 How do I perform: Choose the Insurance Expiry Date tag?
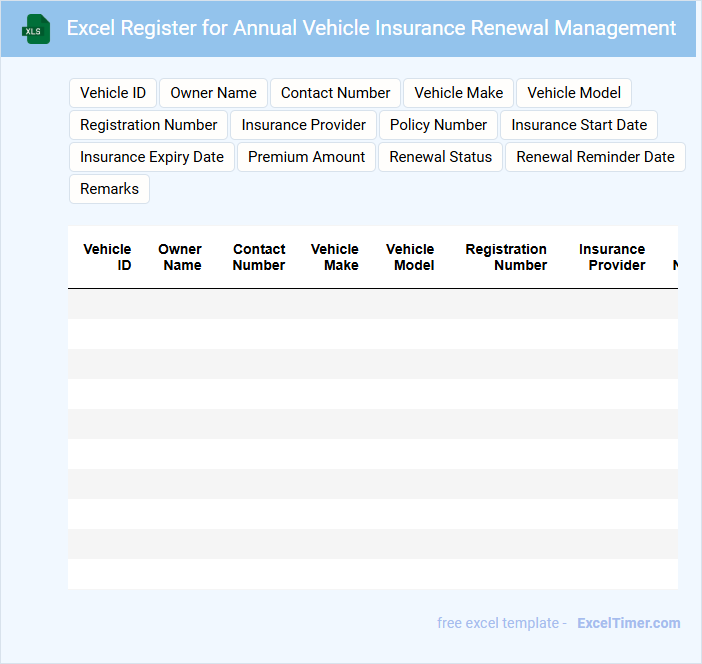click(152, 157)
